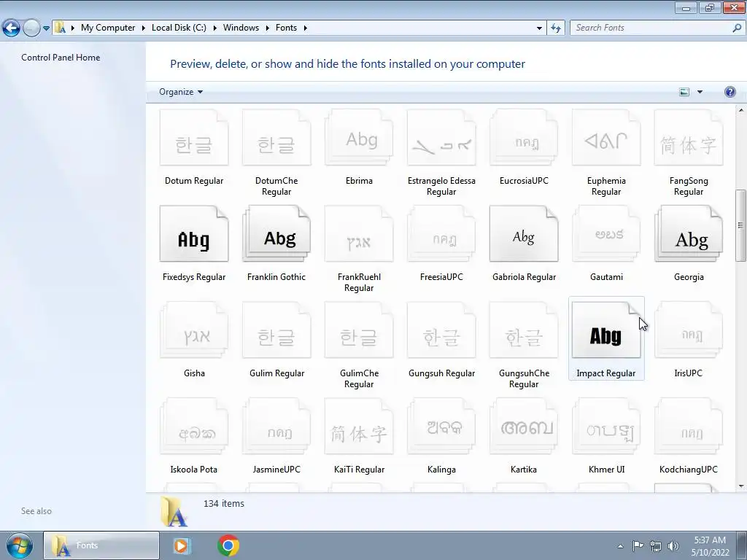Click the Forward navigation button

pyautogui.click(x=32, y=28)
